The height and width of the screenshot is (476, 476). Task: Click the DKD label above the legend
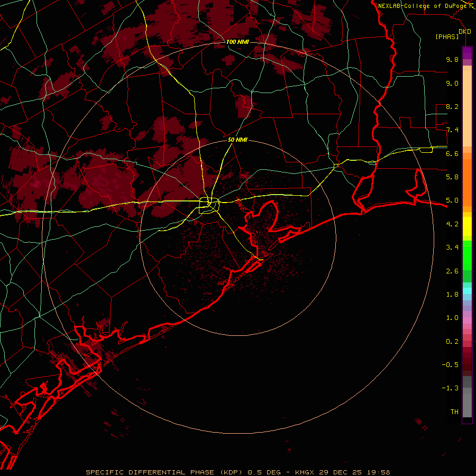tap(465, 32)
